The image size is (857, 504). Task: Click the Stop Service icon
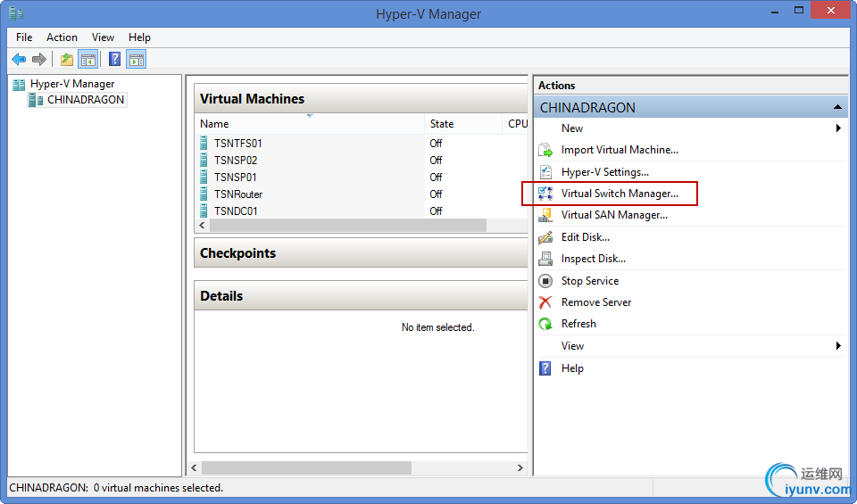[545, 281]
